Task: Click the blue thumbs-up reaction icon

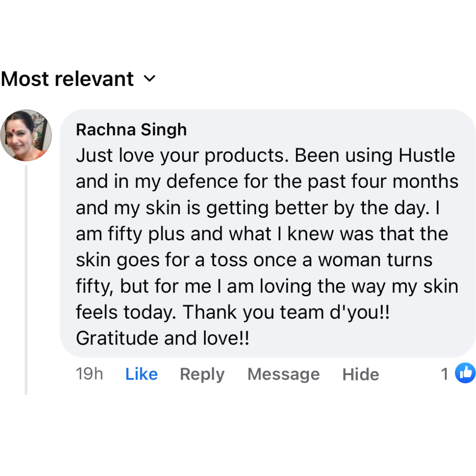Action: coord(465,373)
